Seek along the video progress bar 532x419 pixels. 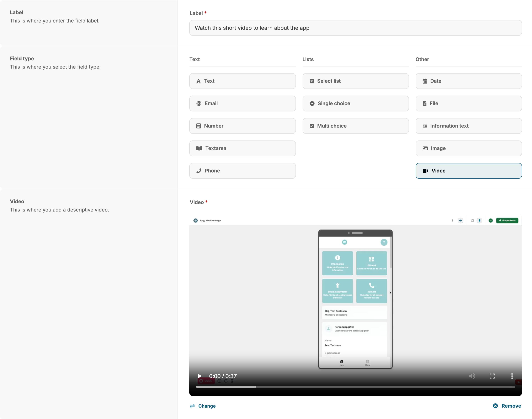(x=355, y=387)
